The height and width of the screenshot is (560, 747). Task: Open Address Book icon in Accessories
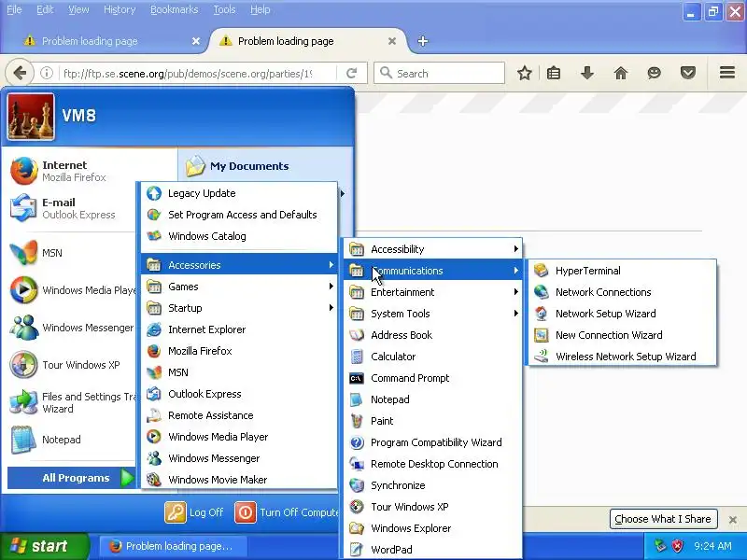point(357,335)
